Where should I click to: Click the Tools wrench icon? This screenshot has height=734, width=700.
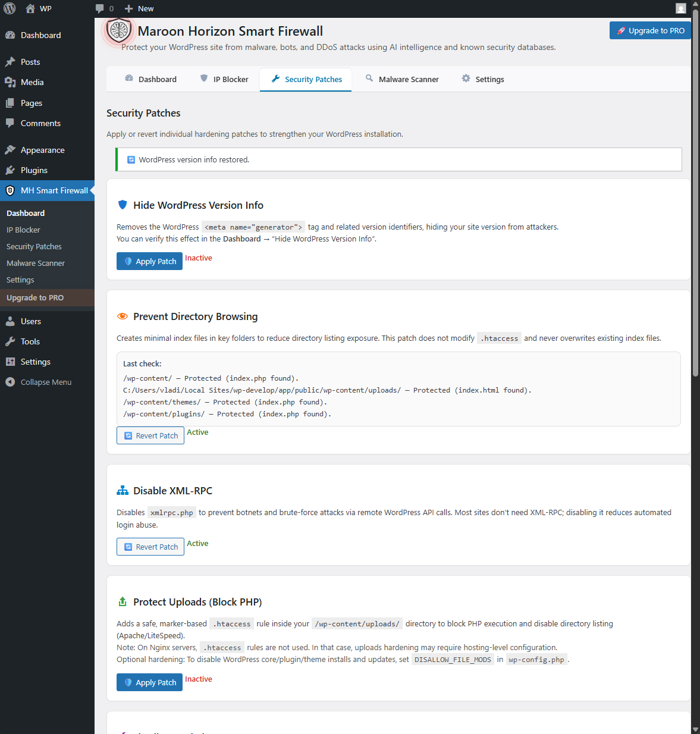click(x=10, y=341)
